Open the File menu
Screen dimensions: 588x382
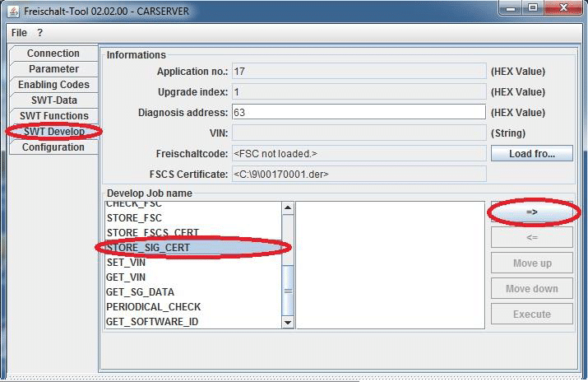[19, 33]
